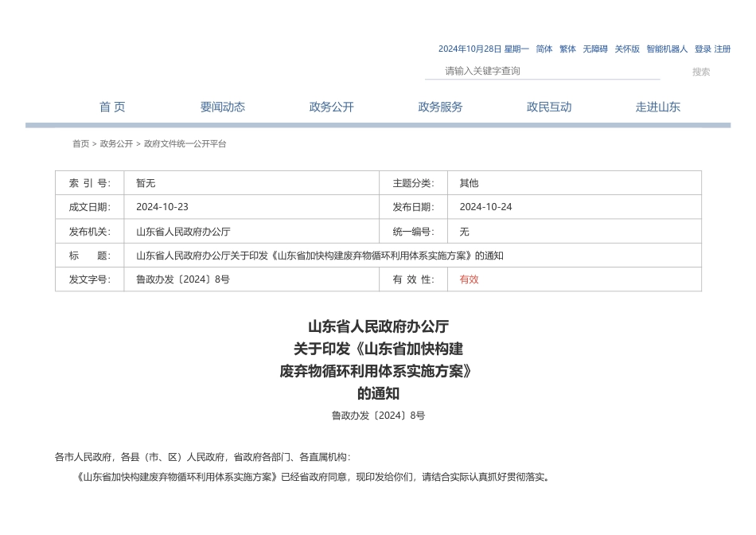Select table value 鲁政办发〔2024〕8号
The image size is (756, 535).
183,279
